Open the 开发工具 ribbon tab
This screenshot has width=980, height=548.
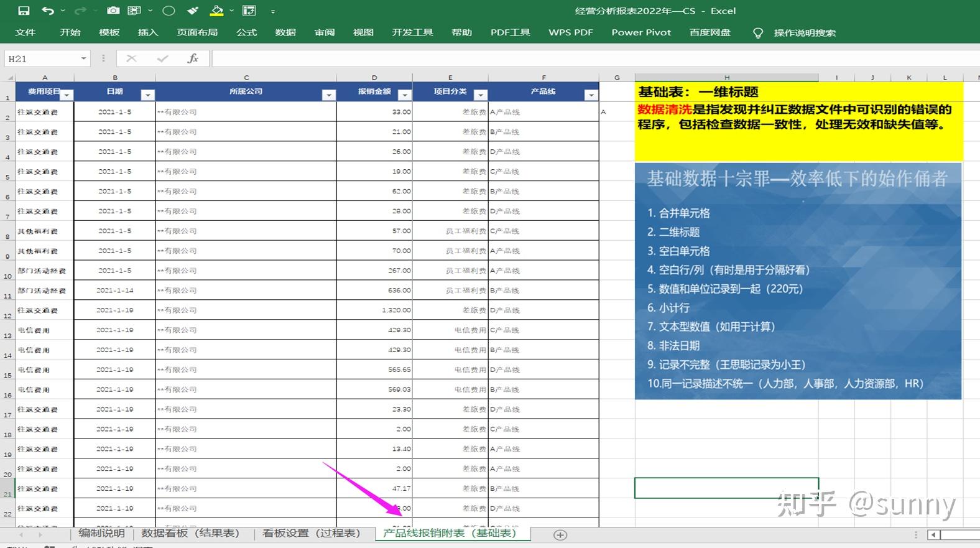(x=412, y=32)
